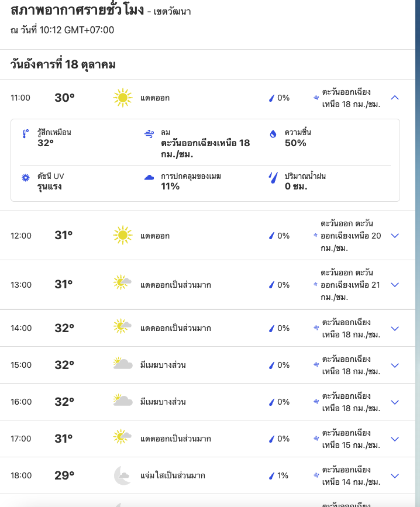
Task: Click the 16:00 time label
Action: pyautogui.click(x=21, y=402)
